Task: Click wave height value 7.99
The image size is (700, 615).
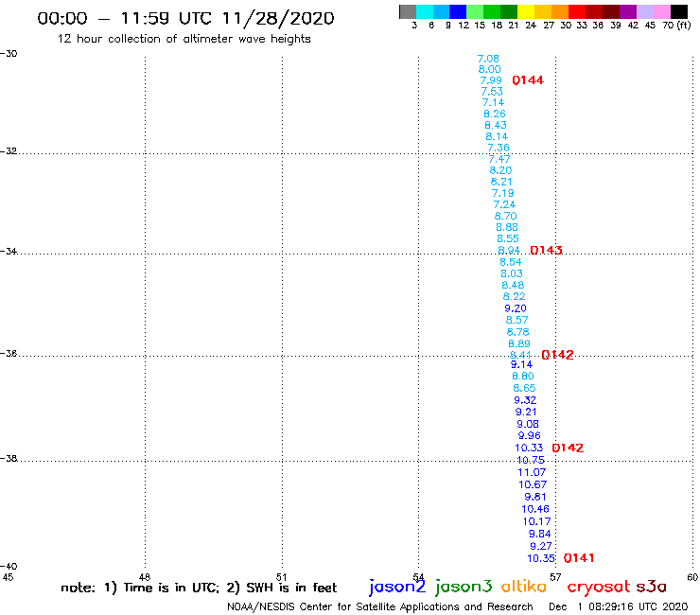Action: pyautogui.click(x=491, y=80)
